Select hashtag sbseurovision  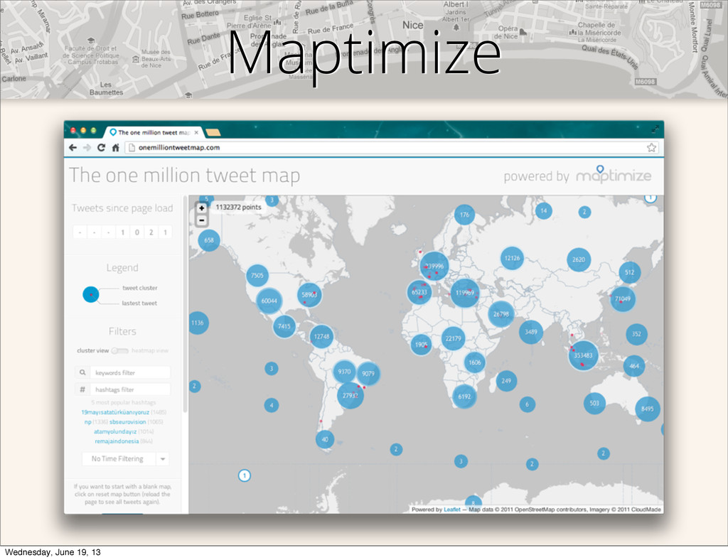tap(128, 421)
